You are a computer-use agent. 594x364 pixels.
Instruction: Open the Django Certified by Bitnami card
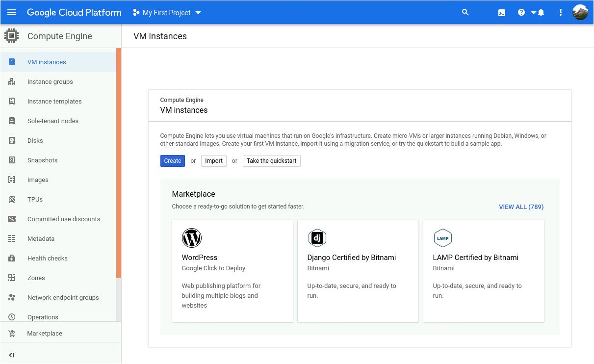pyautogui.click(x=358, y=271)
